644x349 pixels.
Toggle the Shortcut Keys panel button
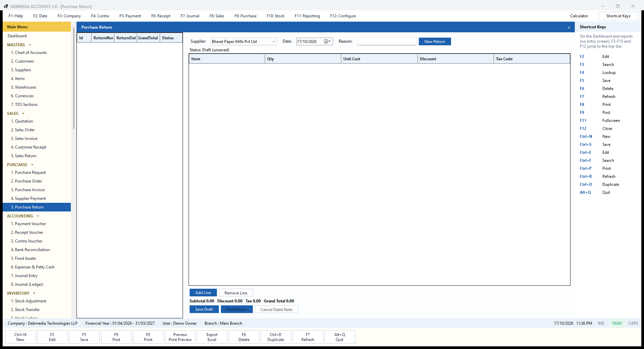tap(618, 16)
